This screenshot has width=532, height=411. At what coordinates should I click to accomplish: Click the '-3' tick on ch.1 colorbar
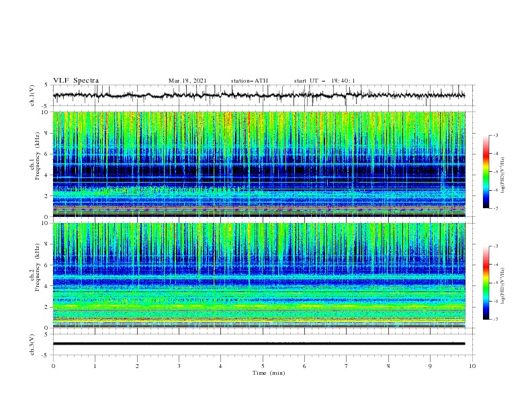pos(495,135)
